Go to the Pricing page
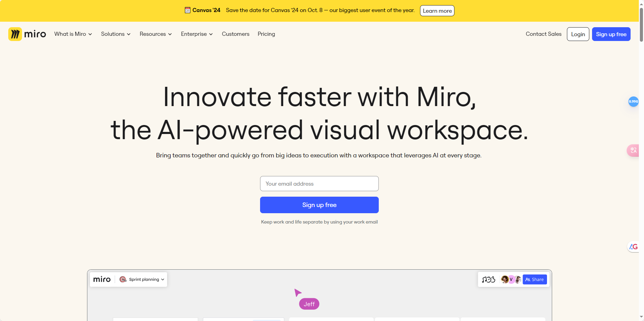This screenshot has height=321, width=644. pyautogui.click(x=266, y=34)
